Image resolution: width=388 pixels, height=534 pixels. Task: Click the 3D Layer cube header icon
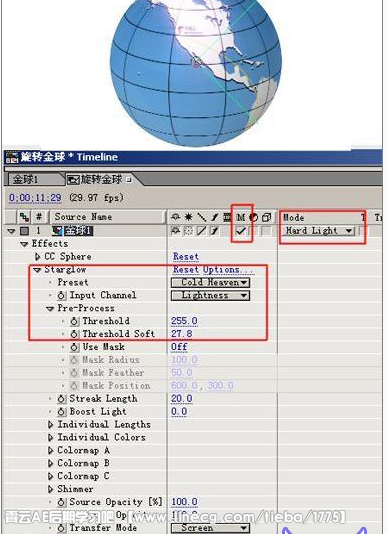click(x=266, y=217)
